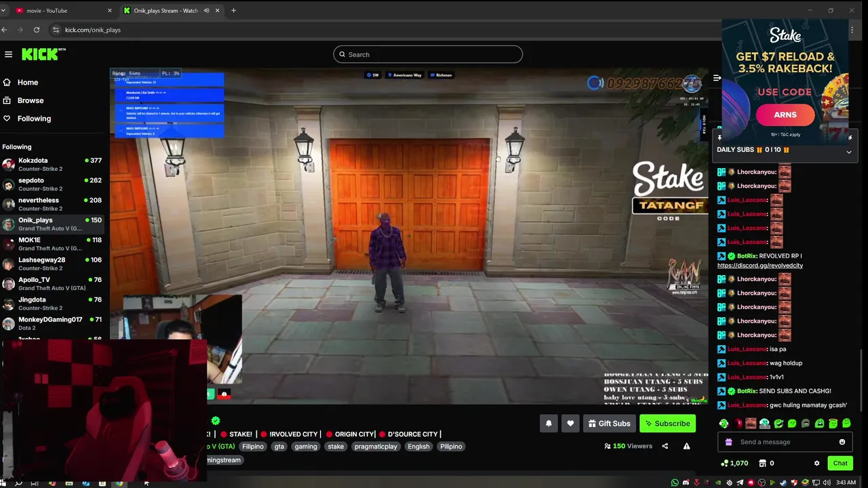Click the volume speaker tray icon
Image resolution: width=868 pixels, height=488 pixels.
pyautogui.click(x=827, y=483)
